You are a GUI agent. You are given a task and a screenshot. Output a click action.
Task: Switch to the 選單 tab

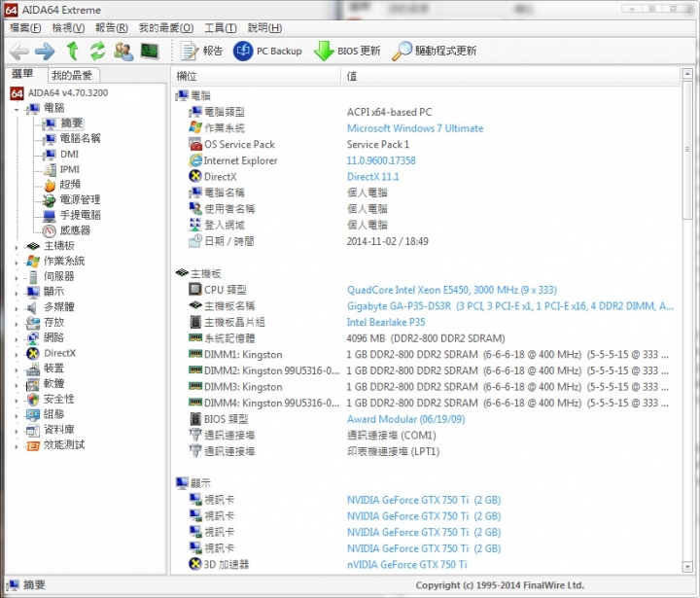coord(23,74)
